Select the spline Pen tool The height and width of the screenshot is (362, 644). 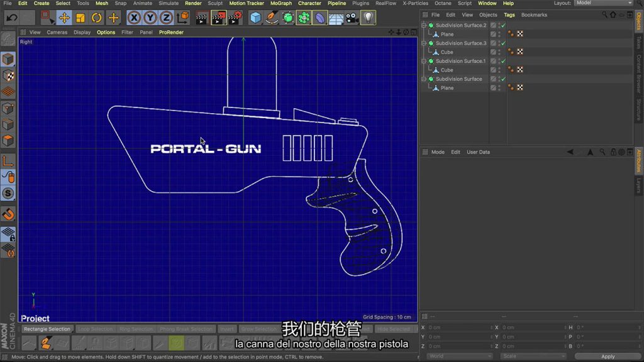(272, 18)
